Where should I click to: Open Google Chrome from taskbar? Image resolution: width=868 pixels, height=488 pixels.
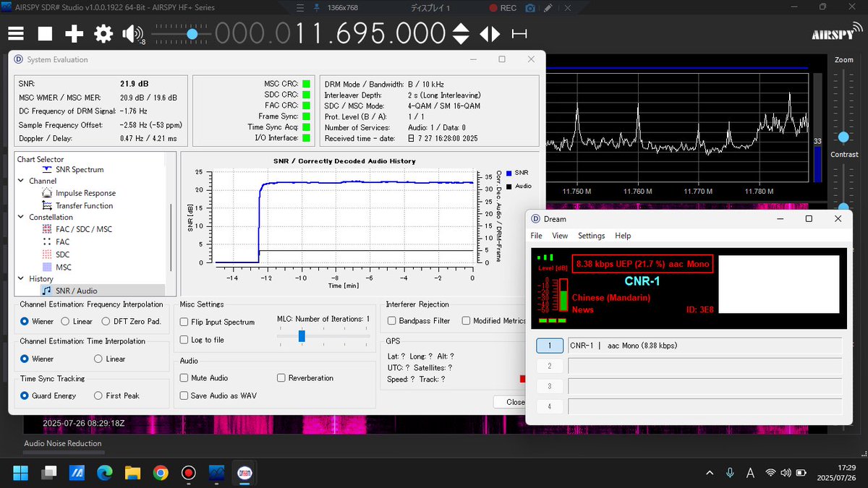161,473
